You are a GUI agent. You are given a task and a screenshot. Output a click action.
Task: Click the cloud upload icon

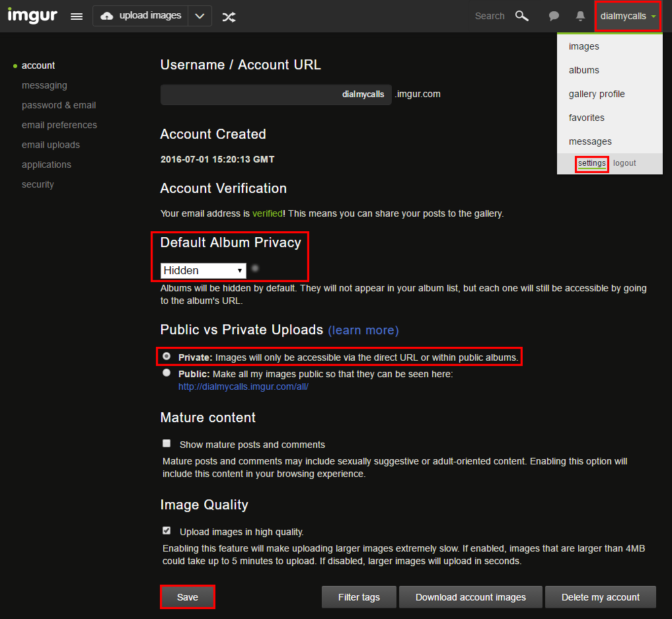107,16
